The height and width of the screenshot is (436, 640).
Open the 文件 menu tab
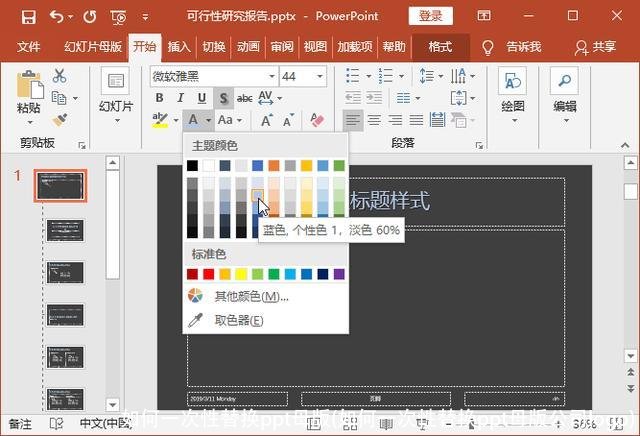(x=29, y=47)
